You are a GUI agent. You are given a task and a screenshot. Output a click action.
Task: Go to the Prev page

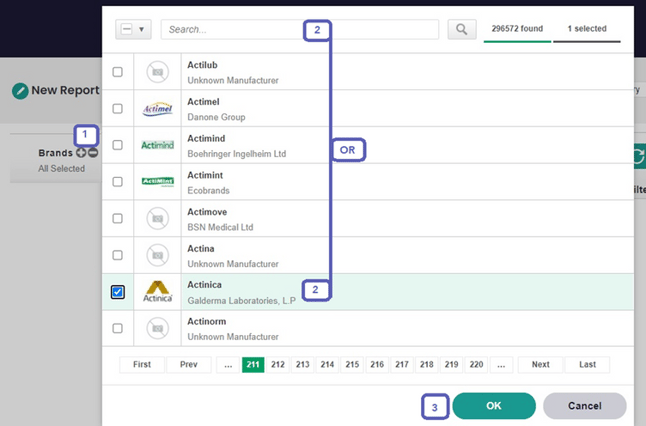[189, 365]
